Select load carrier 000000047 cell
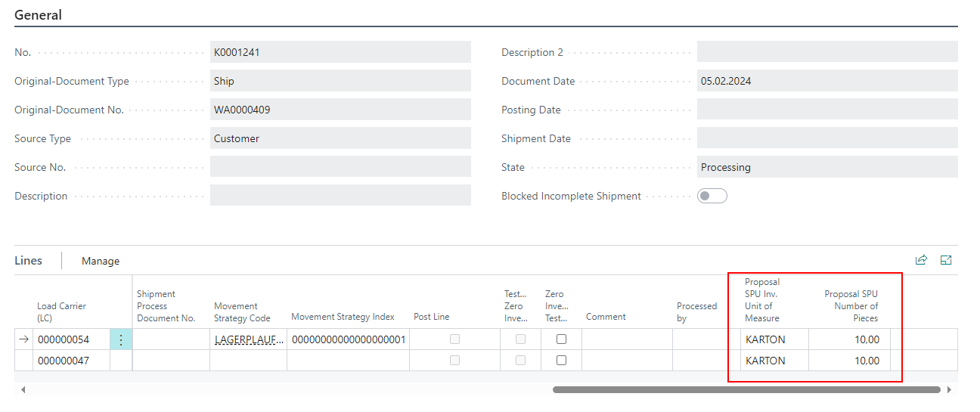 click(64, 361)
